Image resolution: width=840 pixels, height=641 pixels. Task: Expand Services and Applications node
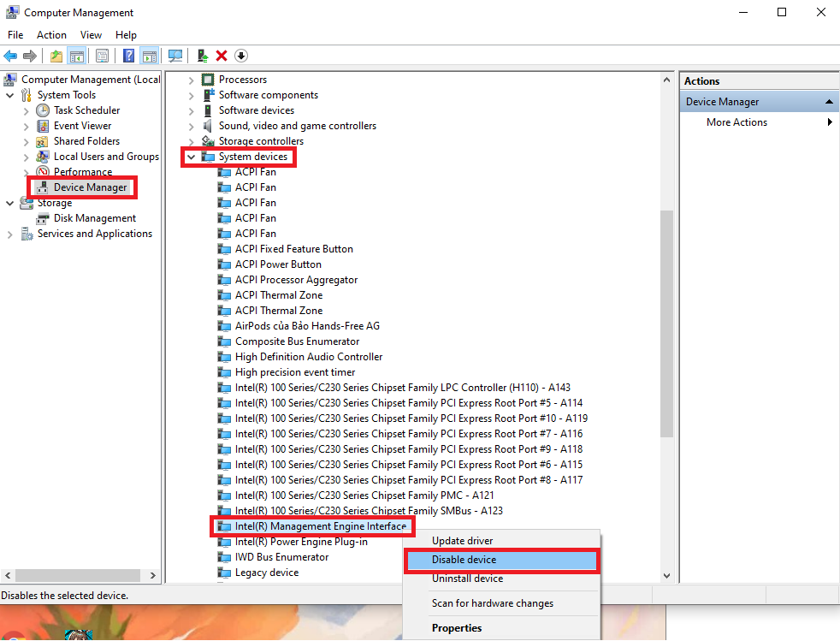pos(9,234)
